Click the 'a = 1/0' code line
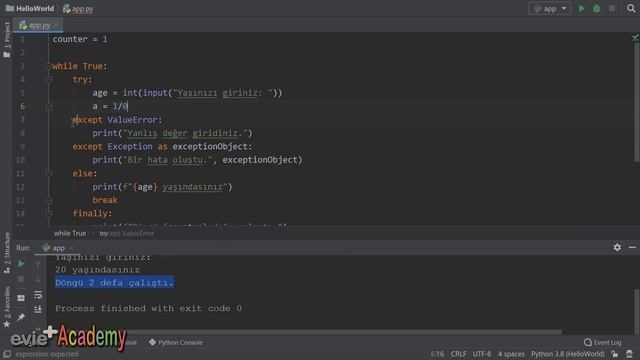This screenshot has height=360, width=640. (x=110, y=107)
